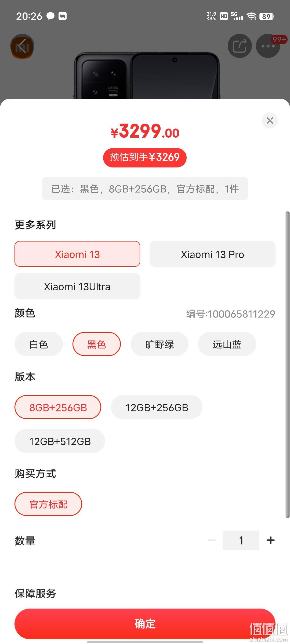Select the 官方标配 purchase option

tap(48, 504)
